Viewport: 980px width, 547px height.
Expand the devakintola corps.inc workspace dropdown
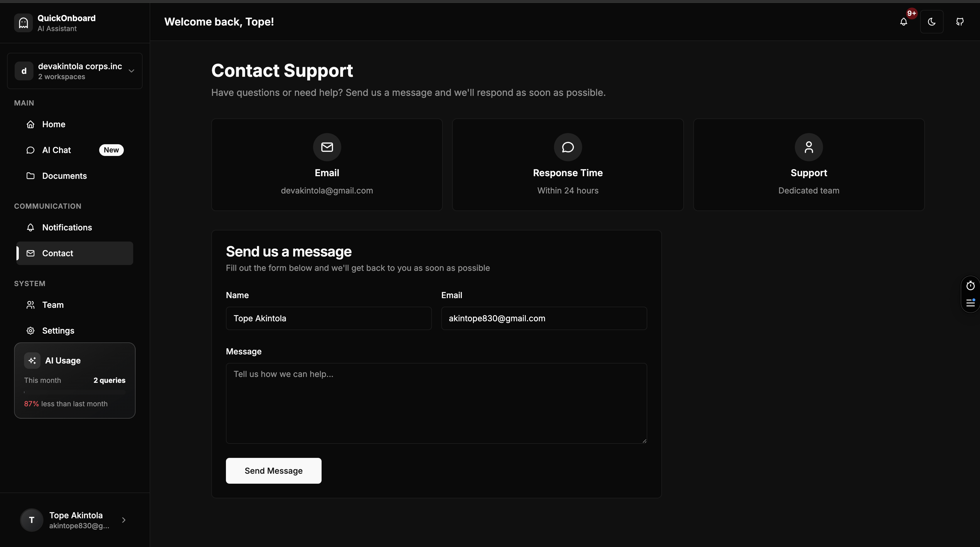click(131, 71)
